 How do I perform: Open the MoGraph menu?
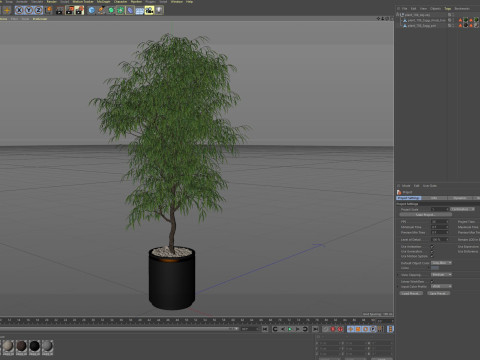103,2
